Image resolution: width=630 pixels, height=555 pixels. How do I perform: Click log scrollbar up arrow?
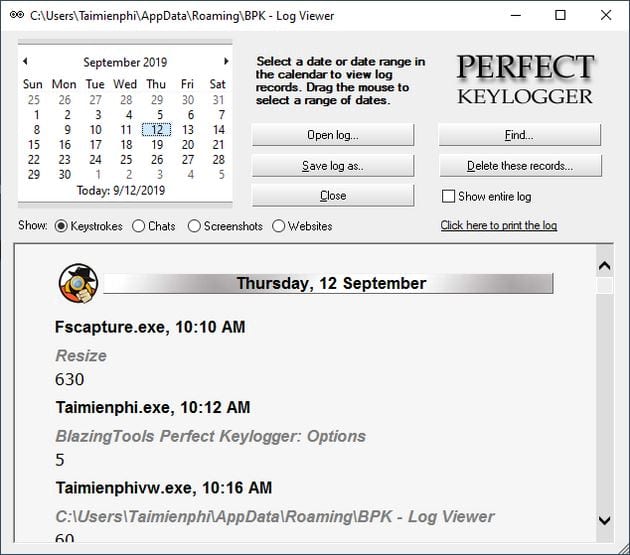pos(605,266)
